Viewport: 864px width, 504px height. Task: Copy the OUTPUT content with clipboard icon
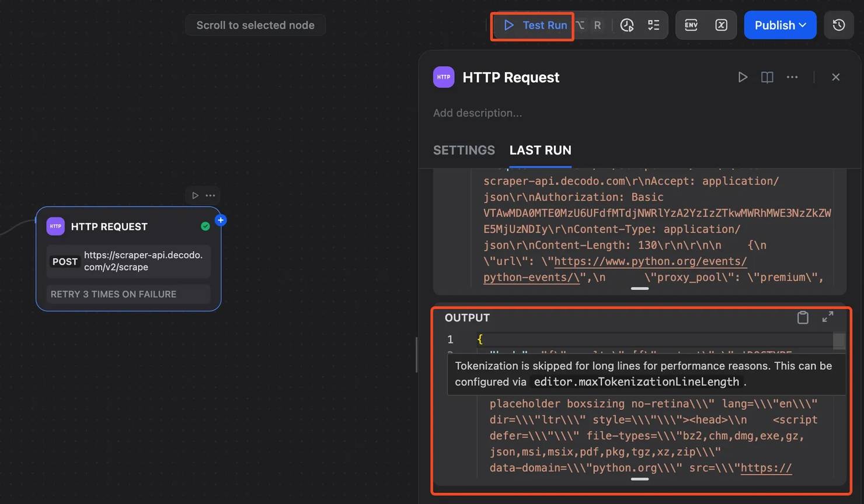803,317
